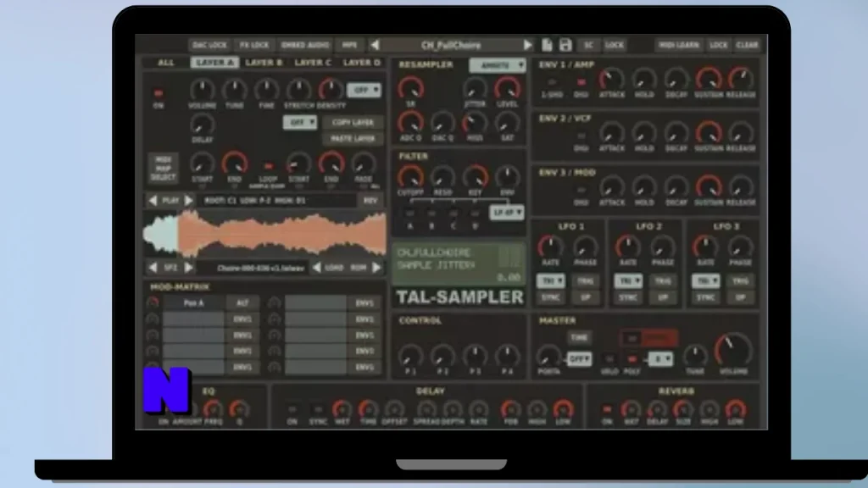
Task: Click the REV reverse button
Action: 370,200
